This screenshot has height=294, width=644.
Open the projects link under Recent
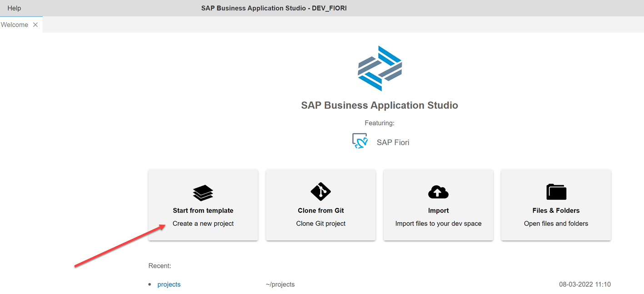[169, 284]
